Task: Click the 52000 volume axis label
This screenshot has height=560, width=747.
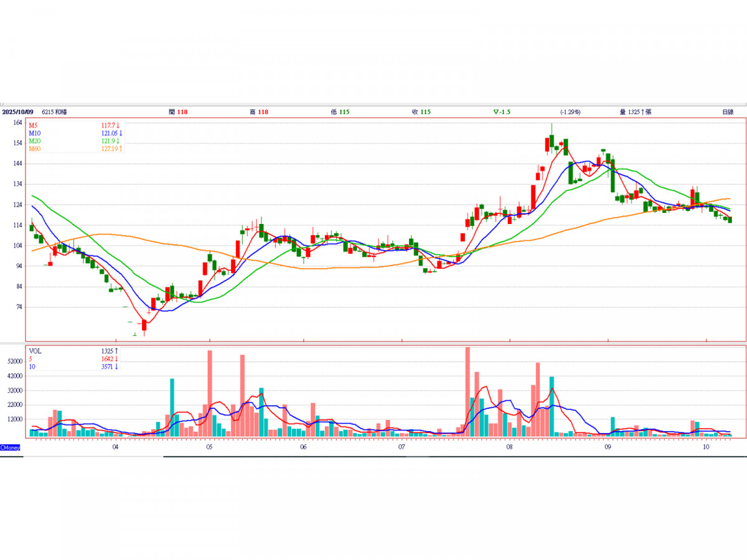Action: 16,362
